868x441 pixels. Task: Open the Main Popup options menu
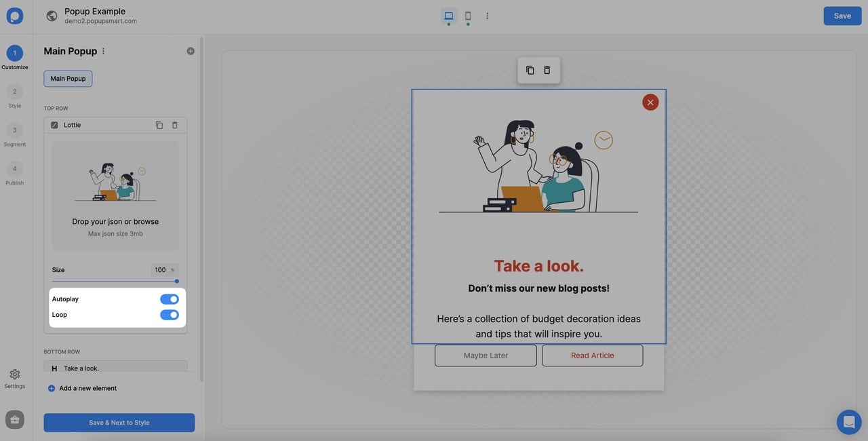[103, 51]
